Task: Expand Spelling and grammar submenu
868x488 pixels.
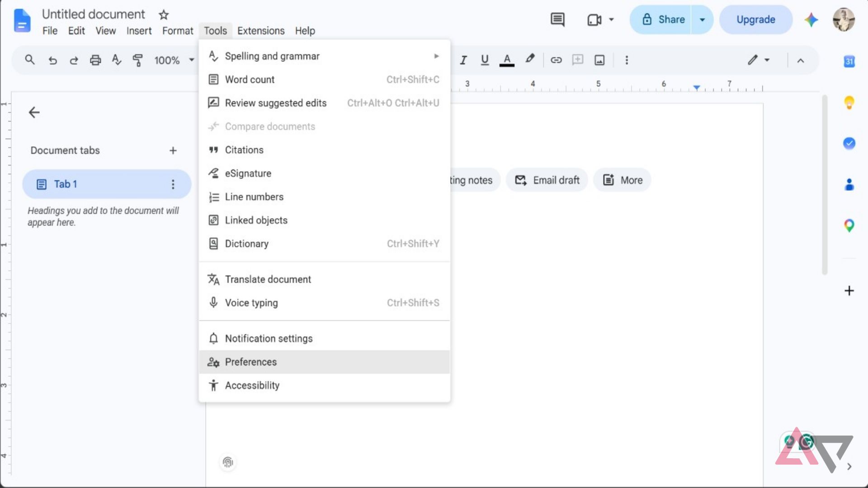Action: click(x=324, y=56)
